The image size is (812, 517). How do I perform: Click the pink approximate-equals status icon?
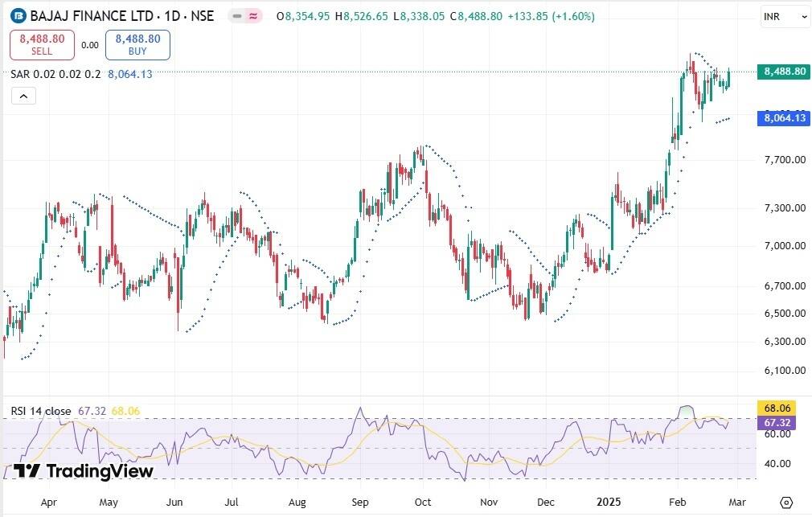point(254,16)
